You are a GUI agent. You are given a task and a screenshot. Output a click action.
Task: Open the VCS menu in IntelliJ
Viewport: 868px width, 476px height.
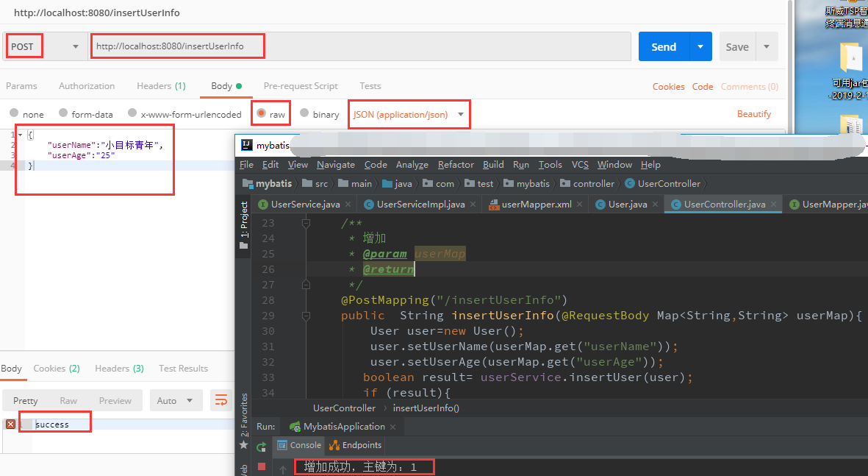point(580,165)
